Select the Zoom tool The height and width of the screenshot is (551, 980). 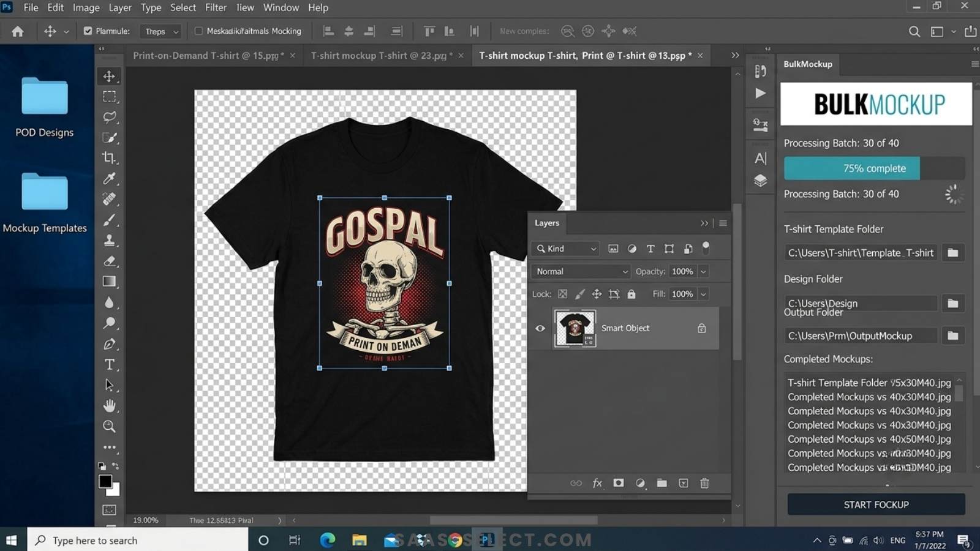(x=109, y=426)
